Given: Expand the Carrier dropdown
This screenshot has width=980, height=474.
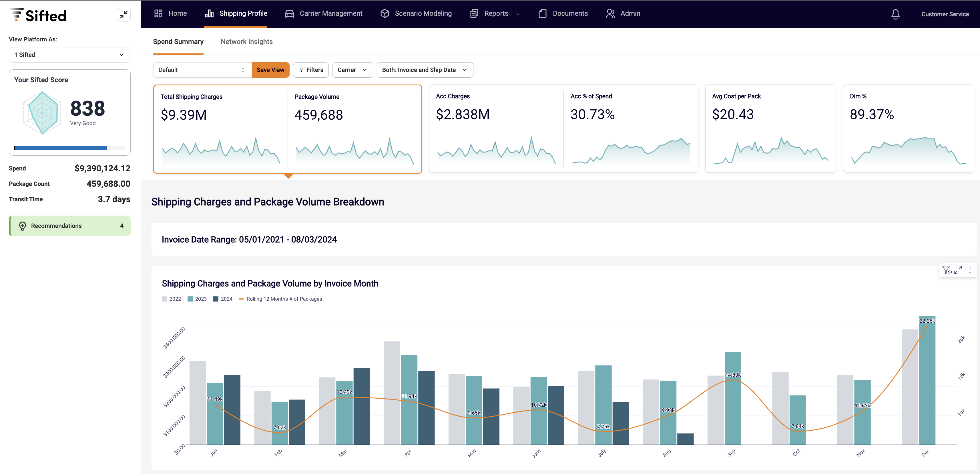Looking at the screenshot, I should pyautogui.click(x=352, y=70).
